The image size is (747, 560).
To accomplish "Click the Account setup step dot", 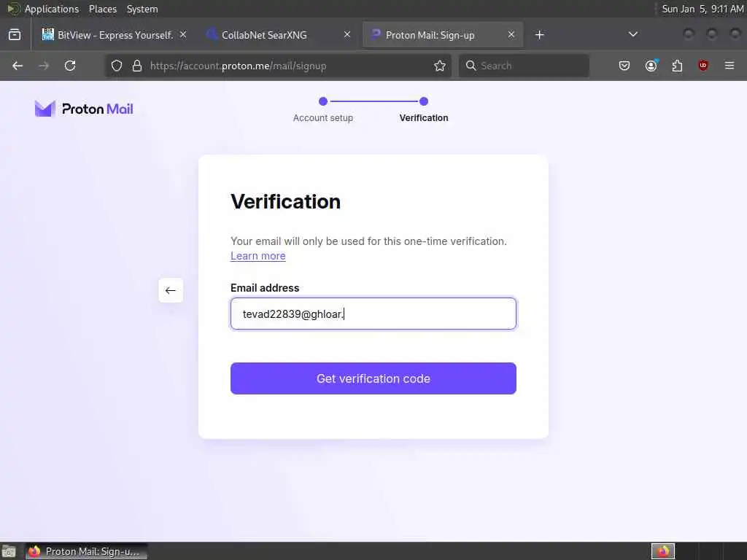I will pos(323,101).
